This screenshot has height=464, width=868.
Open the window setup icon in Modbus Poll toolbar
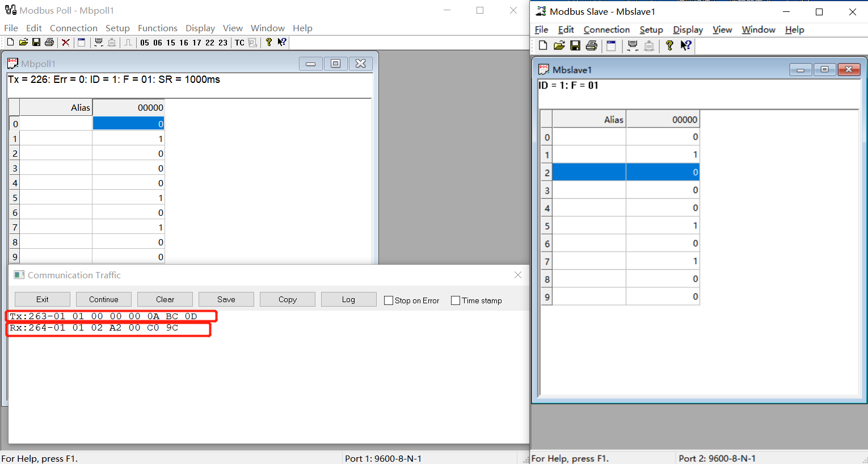click(82, 42)
